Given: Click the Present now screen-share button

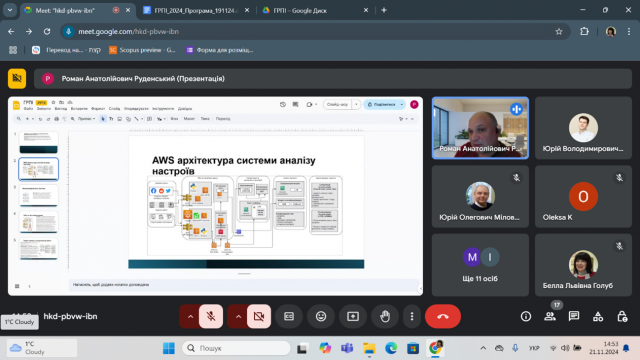Looking at the screenshot, I should click(353, 316).
